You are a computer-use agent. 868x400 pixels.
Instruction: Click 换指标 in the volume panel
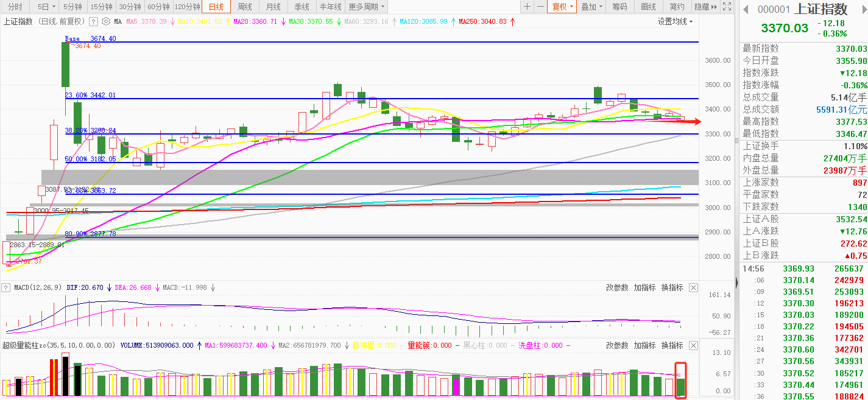coord(672,345)
